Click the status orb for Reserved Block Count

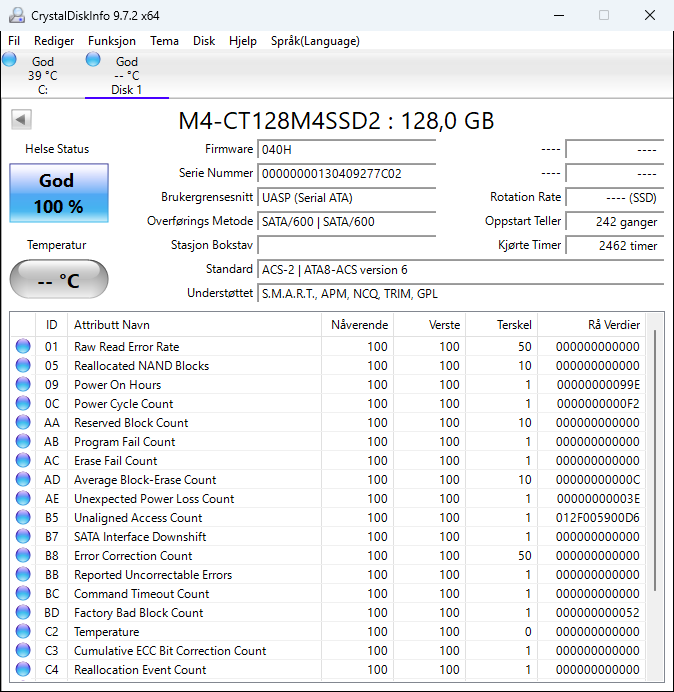pyautogui.click(x=23, y=422)
